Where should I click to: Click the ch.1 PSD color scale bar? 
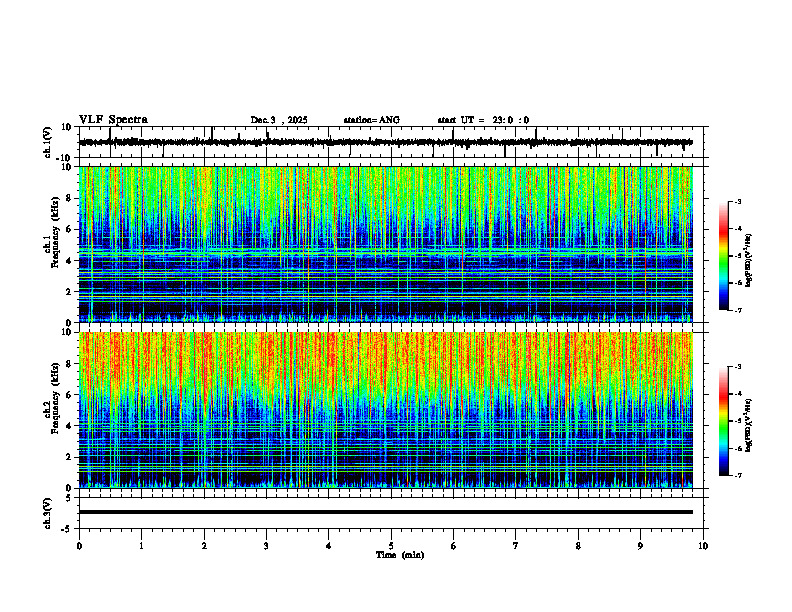point(724,256)
